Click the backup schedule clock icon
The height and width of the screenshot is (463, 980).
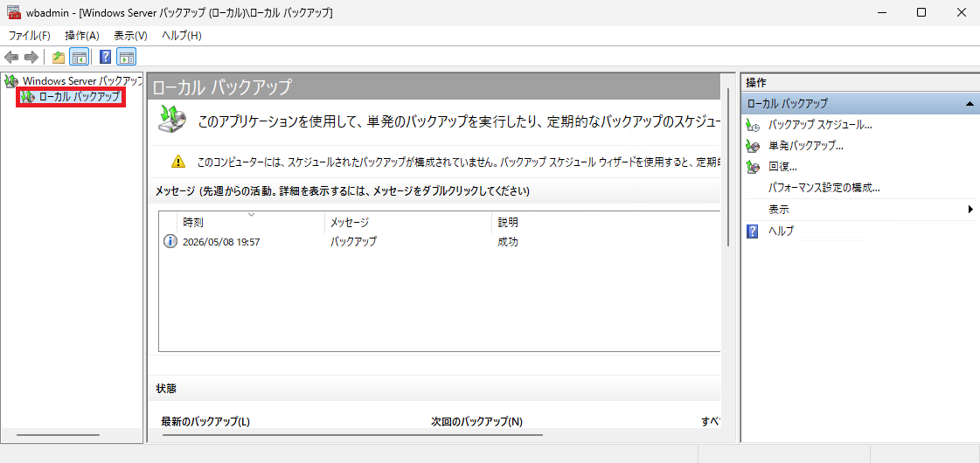point(753,125)
